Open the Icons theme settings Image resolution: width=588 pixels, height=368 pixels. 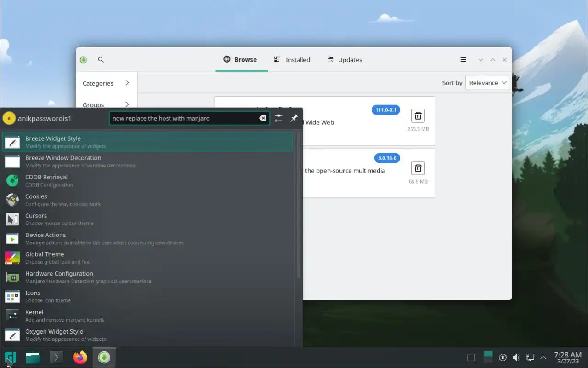tap(148, 297)
